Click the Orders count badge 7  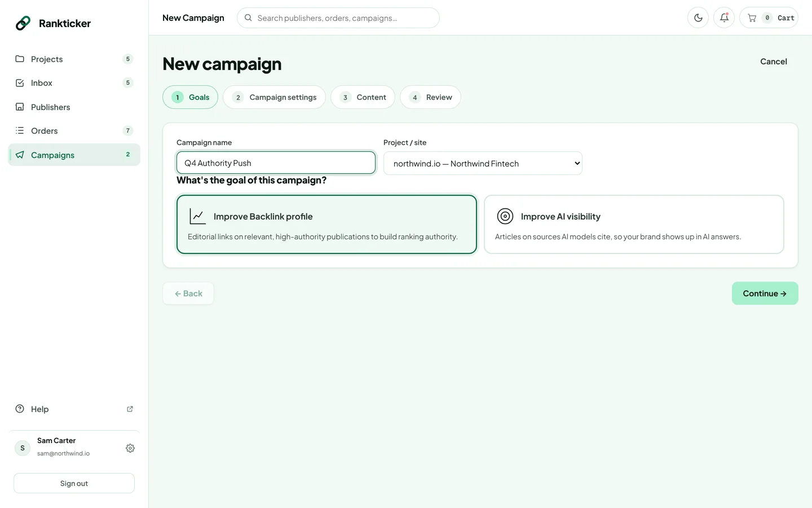(128, 131)
